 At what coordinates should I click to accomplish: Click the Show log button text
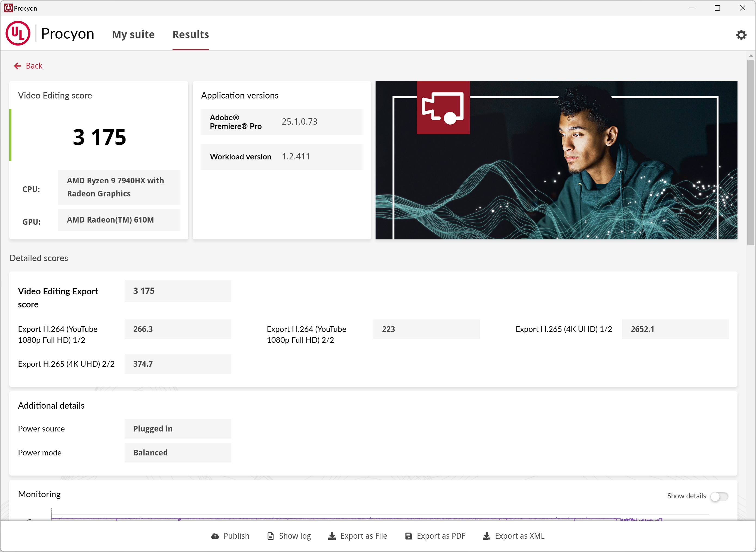point(295,536)
